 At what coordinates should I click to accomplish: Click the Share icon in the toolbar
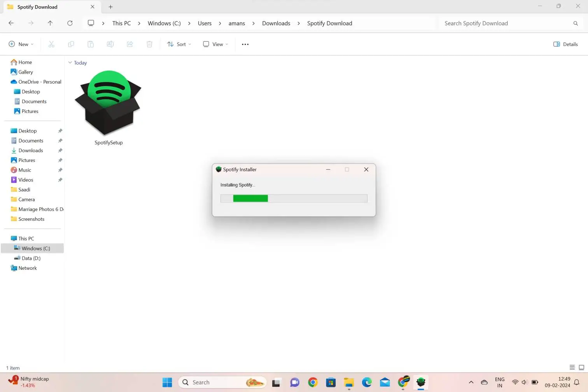[130, 44]
